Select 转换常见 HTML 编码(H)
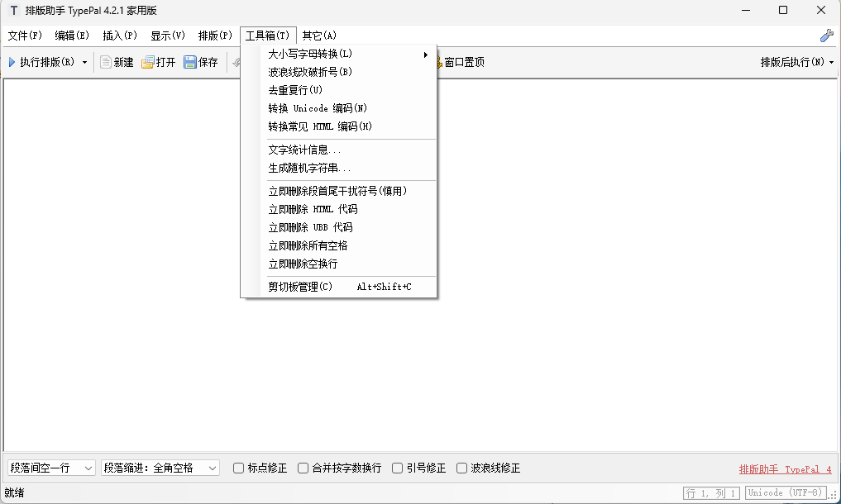This screenshot has height=504, width=841. coord(339,126)
